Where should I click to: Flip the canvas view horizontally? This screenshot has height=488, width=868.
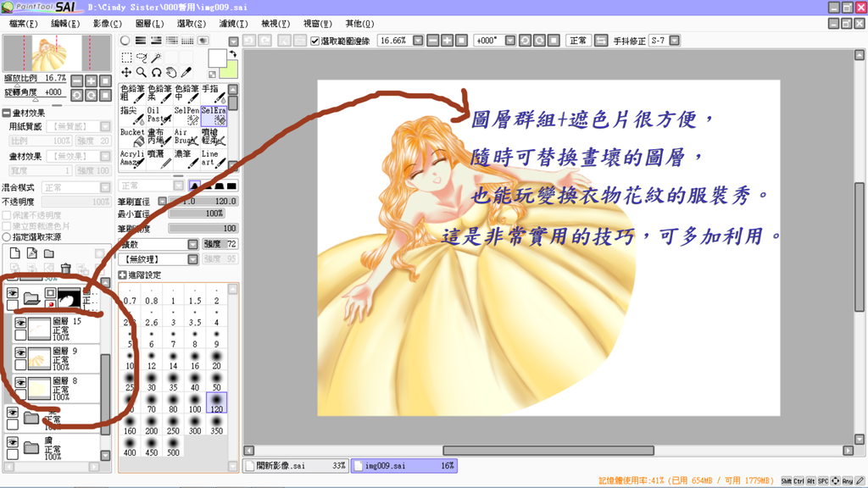(601, 41)
